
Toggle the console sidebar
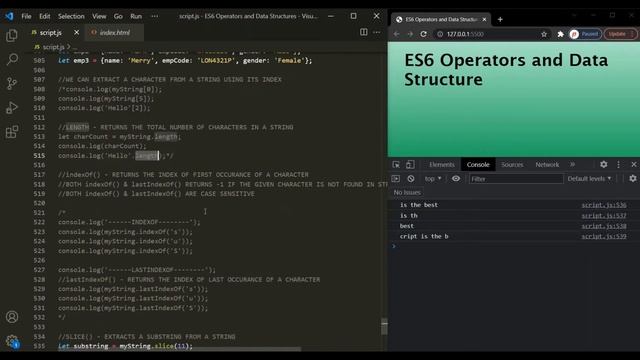click(x=396, y=179)
